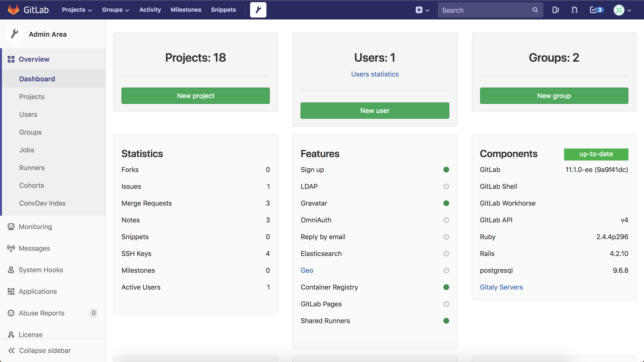The image size is (644, 362).
Task: Click the Applications grid icon
Action: (x=11, y=291)
